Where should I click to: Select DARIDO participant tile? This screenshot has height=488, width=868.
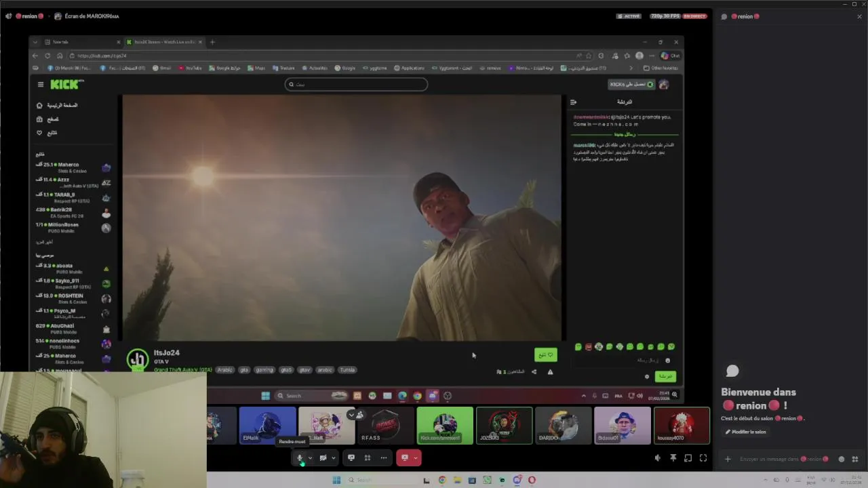pyautogui.click(x=563, y=425)
